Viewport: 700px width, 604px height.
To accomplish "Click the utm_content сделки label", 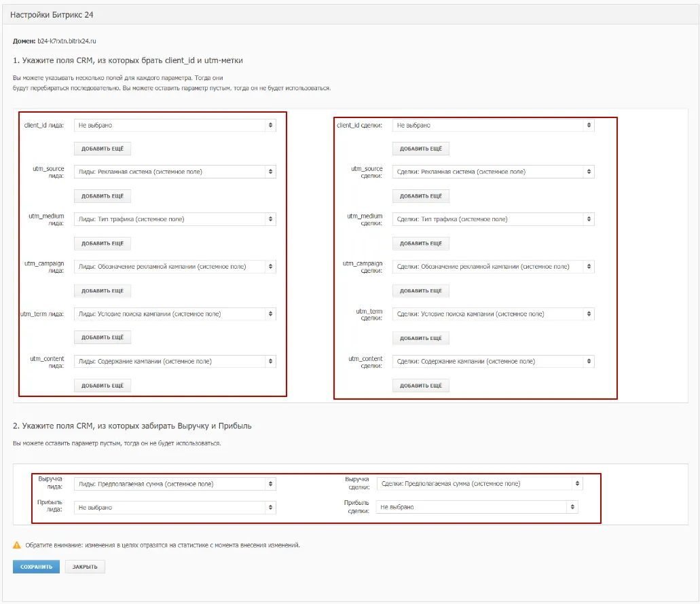I will 365,362.
